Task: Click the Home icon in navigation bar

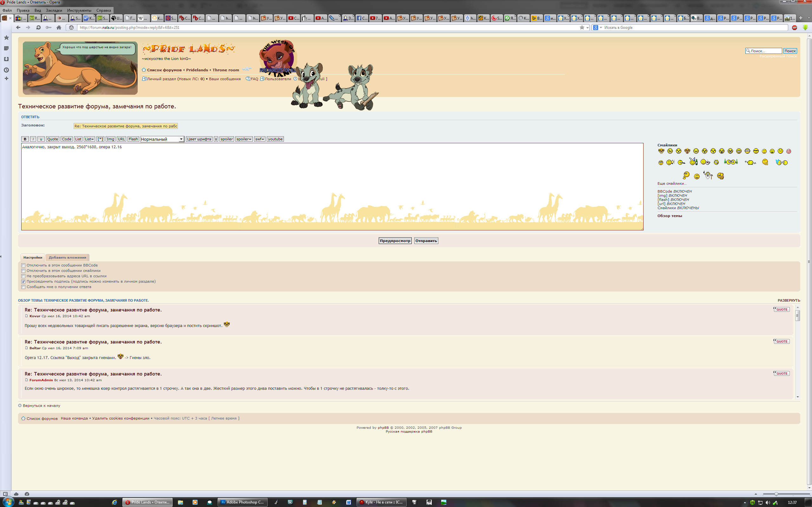Action: tap(59, 28)
